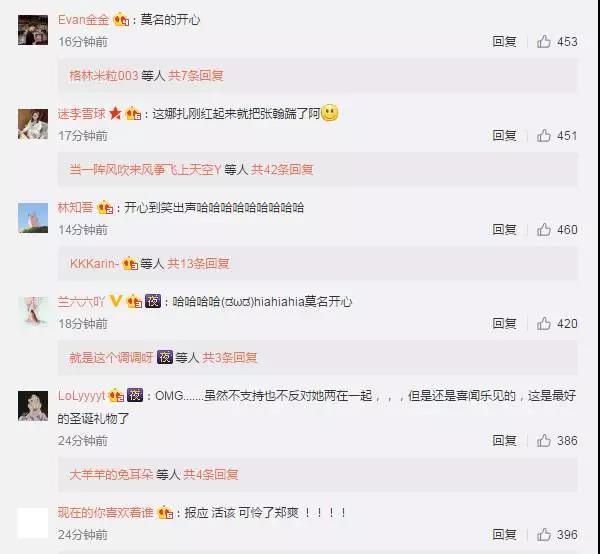Like Evan金金's comment with thumbs-up
Viewport: 600px width, 554px height.
544,41
